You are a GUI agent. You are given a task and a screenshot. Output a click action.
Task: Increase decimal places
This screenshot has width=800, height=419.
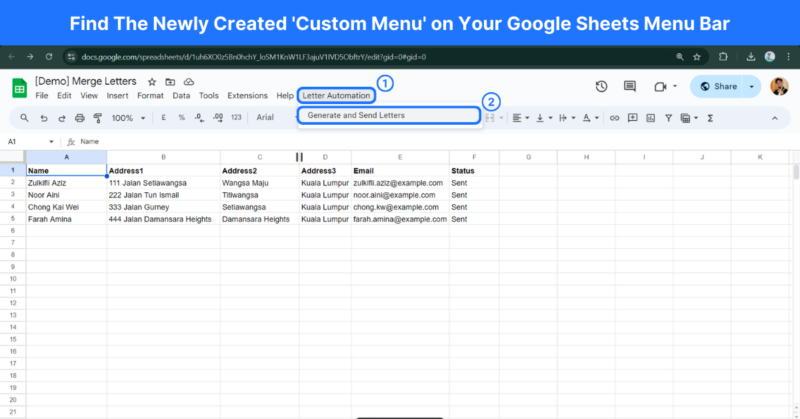218,117
